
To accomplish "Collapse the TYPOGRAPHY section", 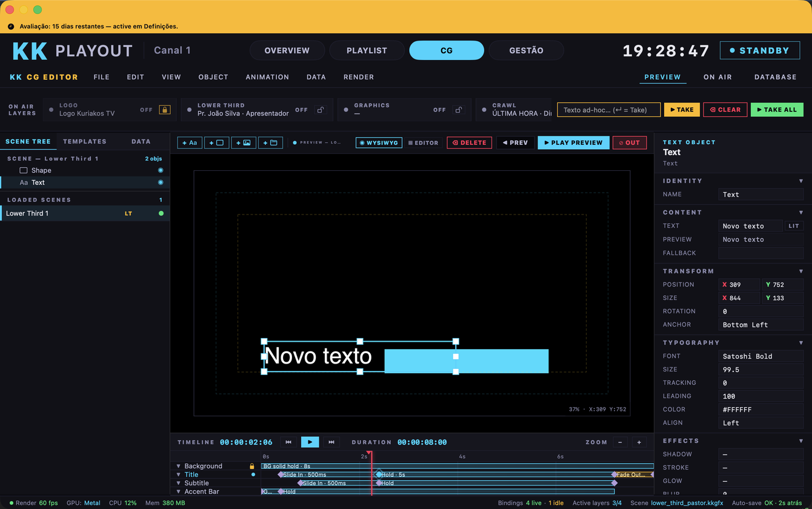I will tap(801, 342).
